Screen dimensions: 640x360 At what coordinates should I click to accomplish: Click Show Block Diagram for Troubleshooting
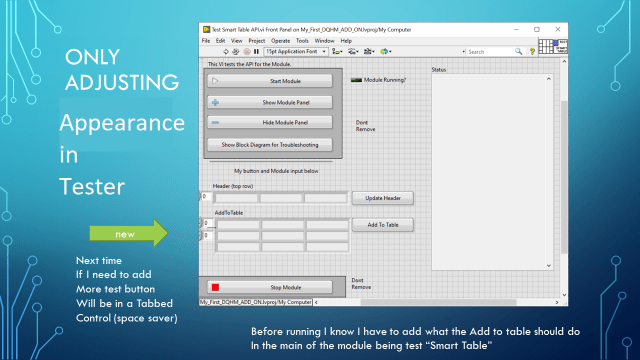pyautogui.click(x=270, y=145)
